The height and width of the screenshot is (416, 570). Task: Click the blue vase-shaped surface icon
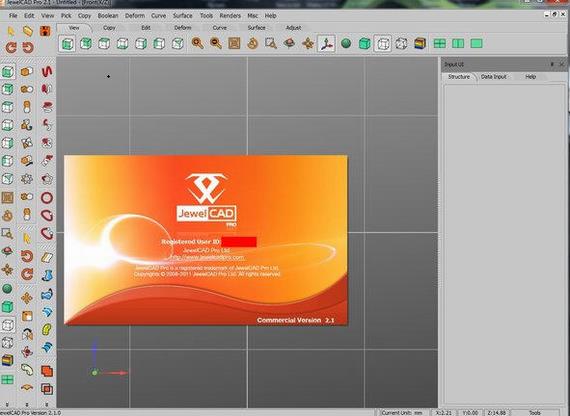(x=47, y=276)
